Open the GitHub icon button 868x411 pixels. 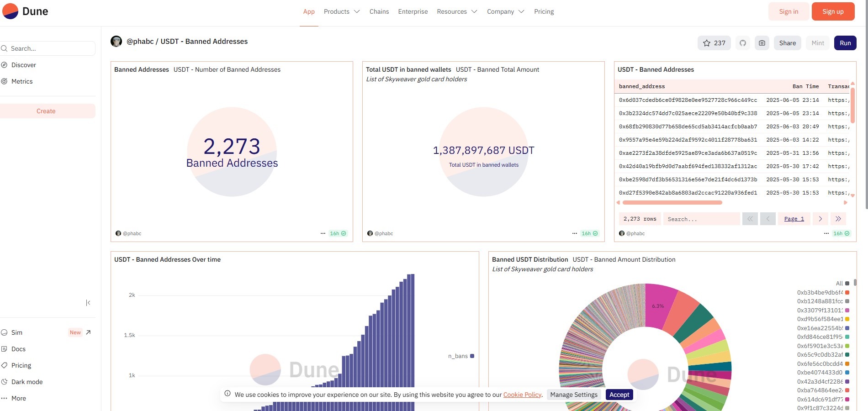click(x=743, y=43)
